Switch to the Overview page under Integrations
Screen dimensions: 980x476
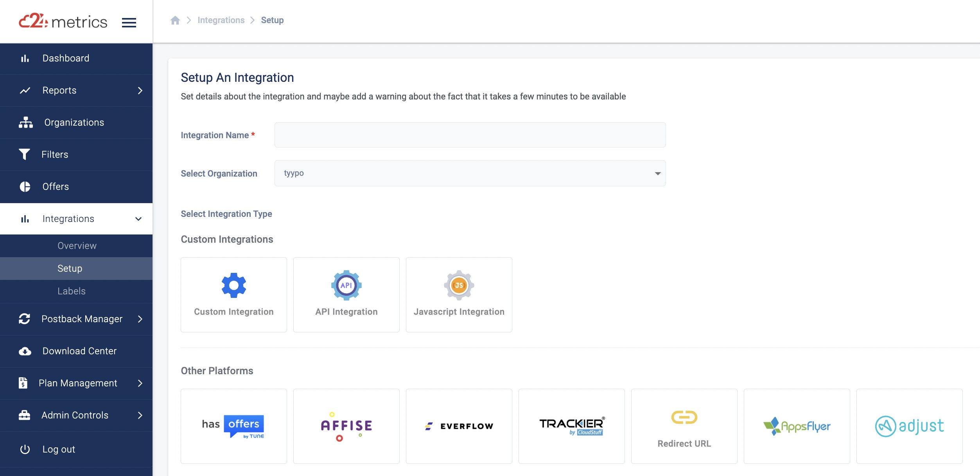pyautogui.click(x=77, y=246)
